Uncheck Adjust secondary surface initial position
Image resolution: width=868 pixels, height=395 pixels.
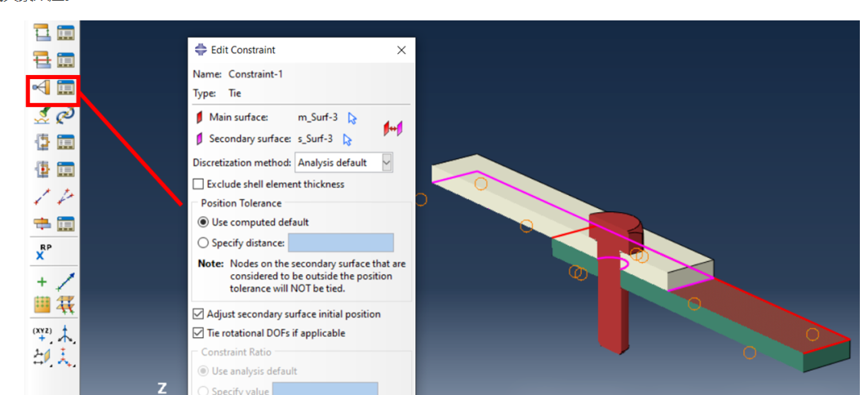[198, 314]
